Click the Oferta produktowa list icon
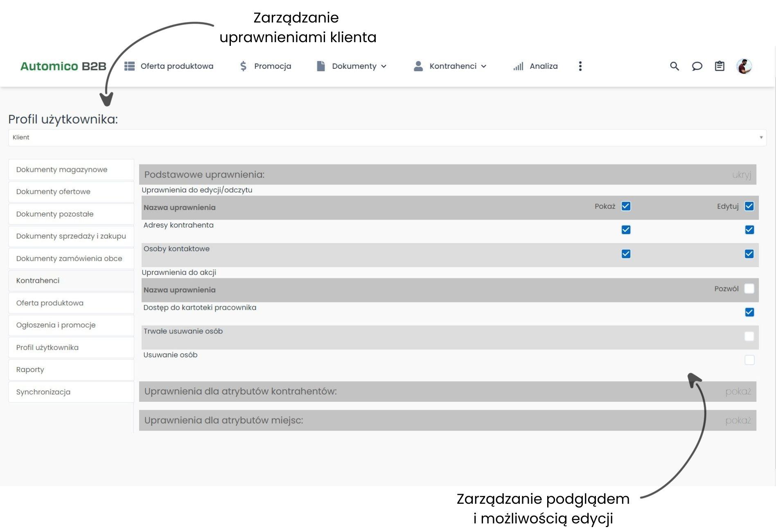 (x=129, y=66)
